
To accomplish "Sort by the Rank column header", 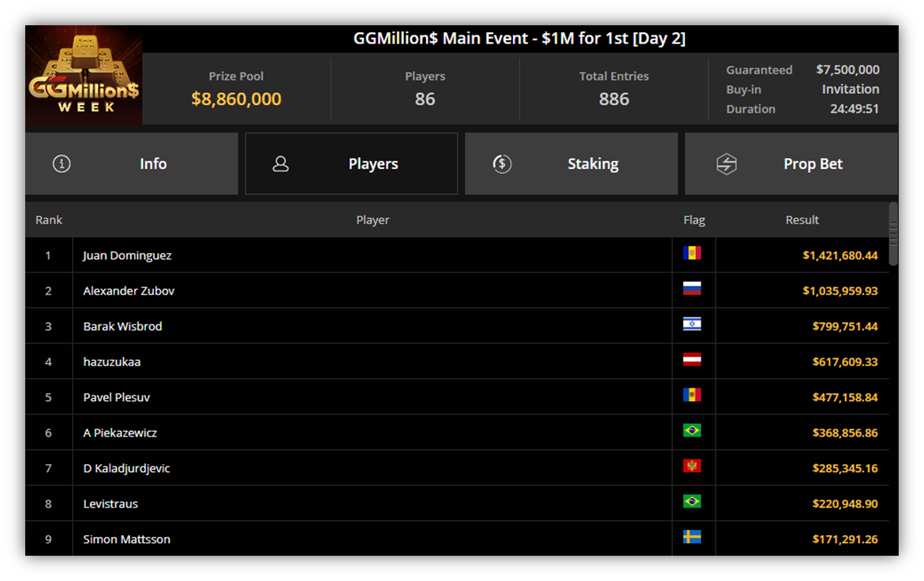I will [x=49, y=219].
